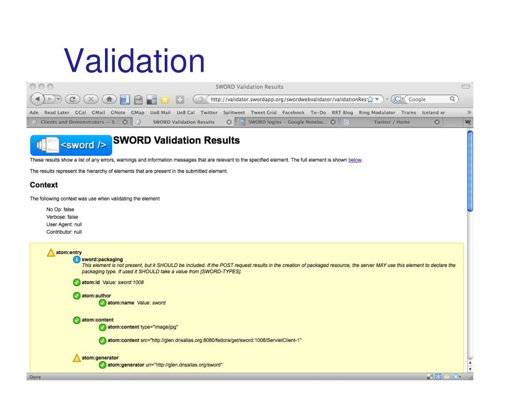Open the GNote bookmark

tap(118, 112)
